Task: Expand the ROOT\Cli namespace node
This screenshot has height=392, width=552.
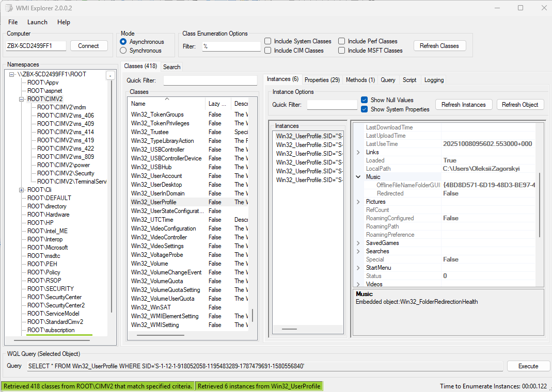Action: 22,190
